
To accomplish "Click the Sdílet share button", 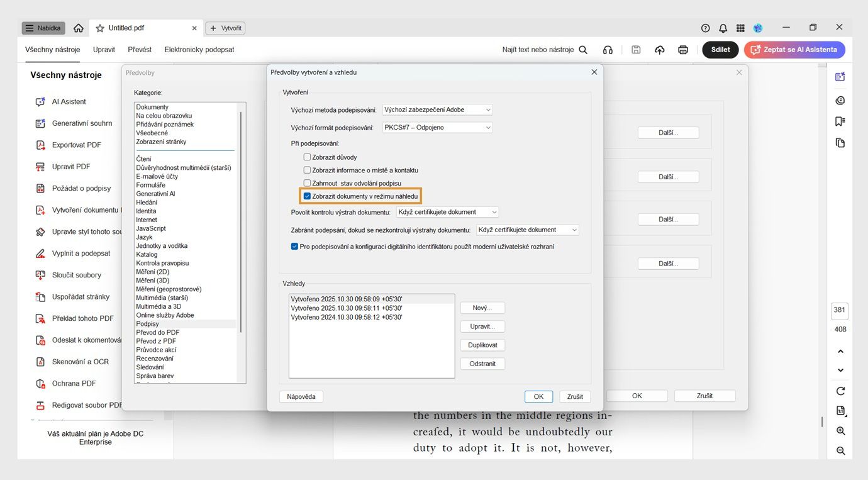I will pos(720,50).
